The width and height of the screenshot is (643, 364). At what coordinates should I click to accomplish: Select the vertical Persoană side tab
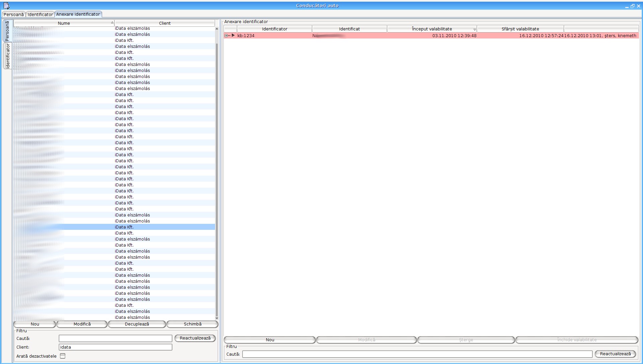(8, 31)
